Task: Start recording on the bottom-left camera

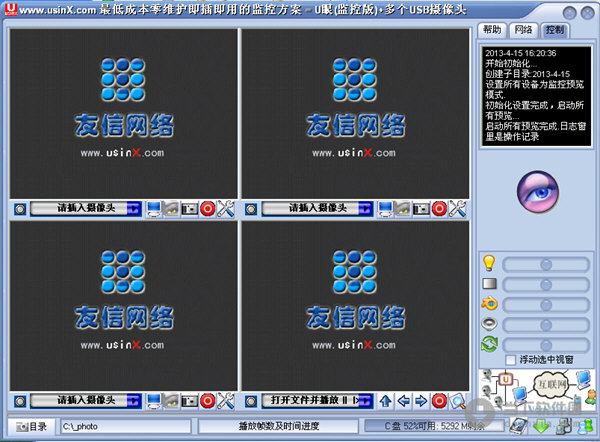Action: [x=208, y=401]
